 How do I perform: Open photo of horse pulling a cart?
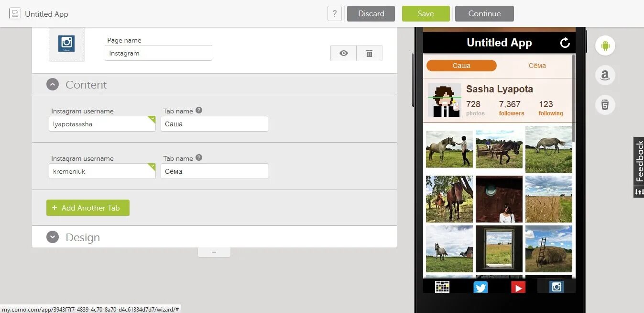pyautogui.click(x=499, y=149)
